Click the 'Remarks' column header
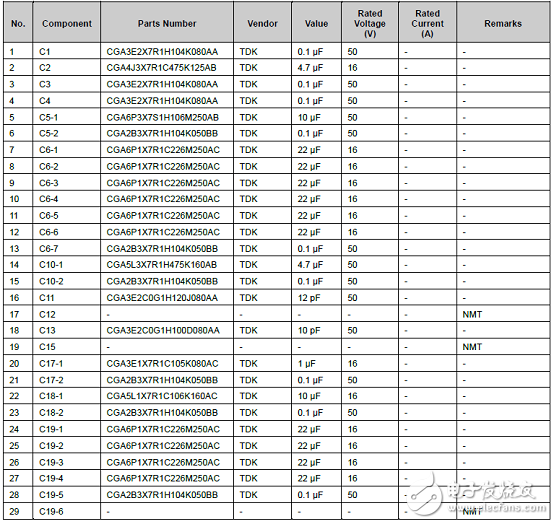The height and width of the screenshot is (524, 554). point(503,23)
